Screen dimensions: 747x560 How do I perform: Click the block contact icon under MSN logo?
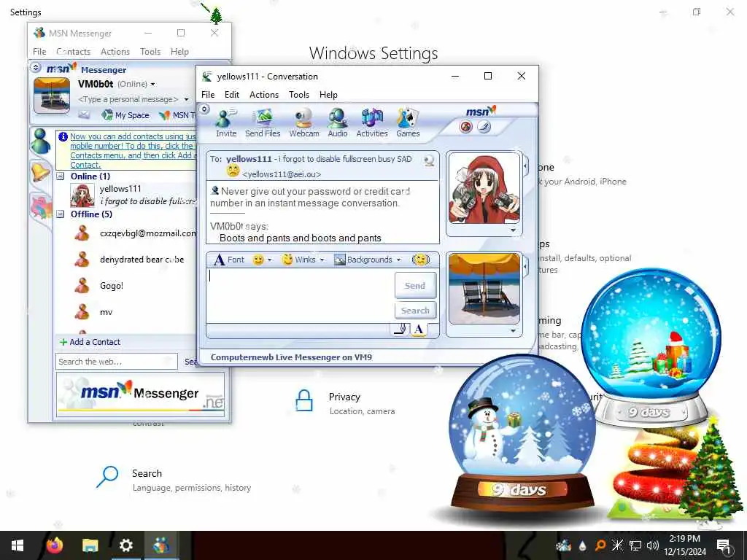(x=466, y=127)
